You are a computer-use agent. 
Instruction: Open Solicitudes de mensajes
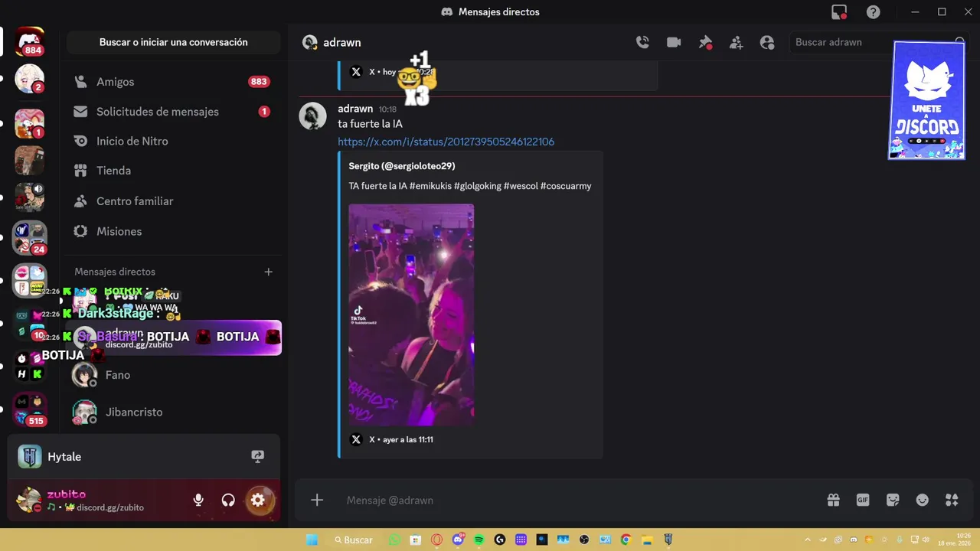173,112
